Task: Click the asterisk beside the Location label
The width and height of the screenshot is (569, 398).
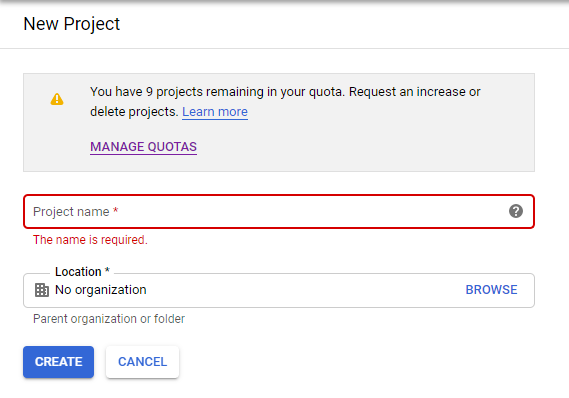Action: [x=107, y=270]
